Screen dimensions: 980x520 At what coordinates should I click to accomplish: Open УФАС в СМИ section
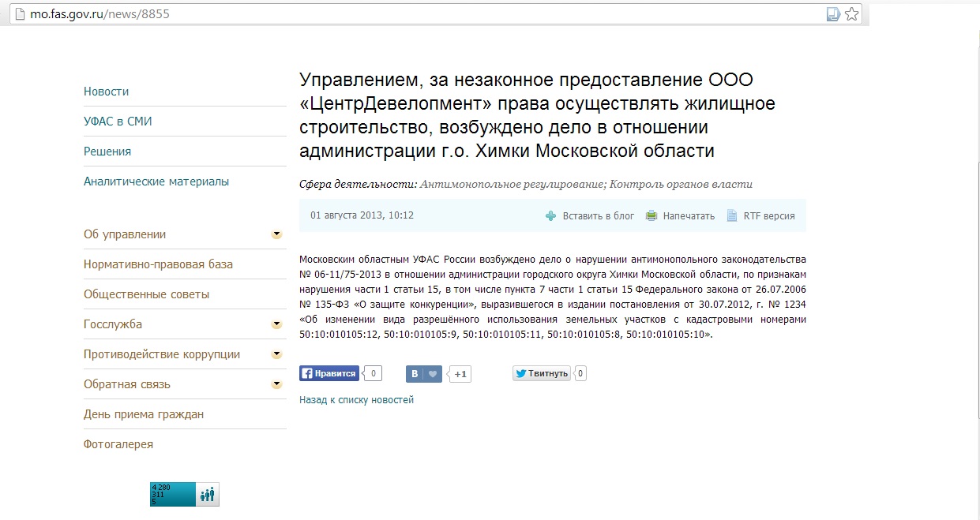(118, 122)
